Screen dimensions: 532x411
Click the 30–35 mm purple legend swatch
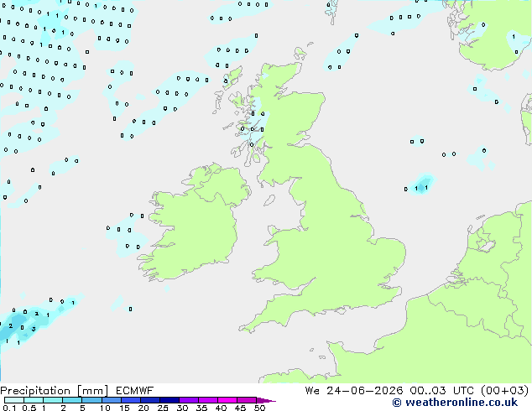pos(189,400)
